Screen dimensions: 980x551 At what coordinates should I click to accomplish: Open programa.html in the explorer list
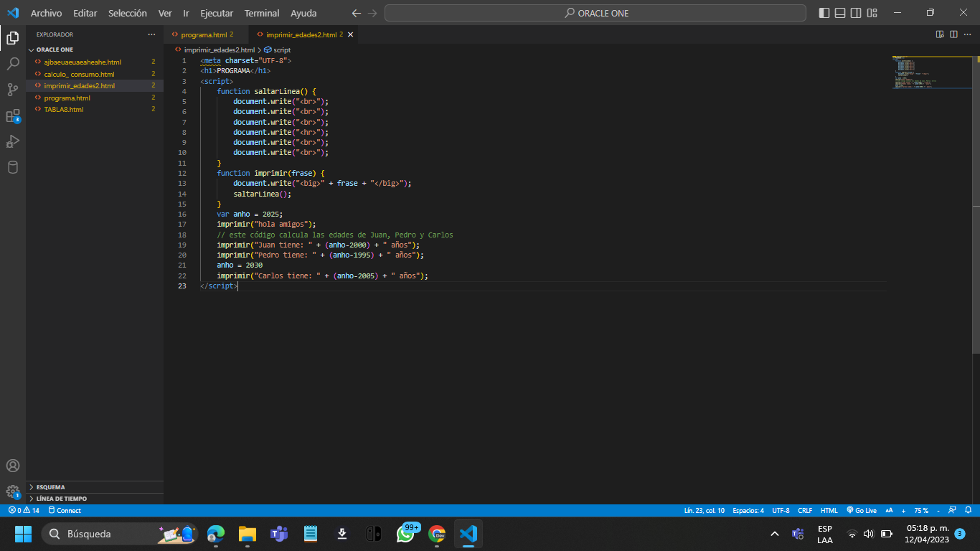[x=95, y=98]
